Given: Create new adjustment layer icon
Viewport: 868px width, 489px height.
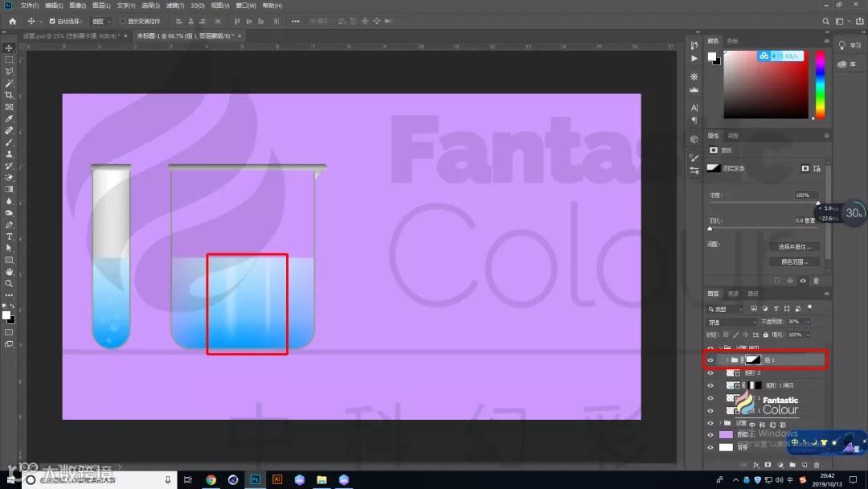Looking at the screenshot, I should point(780,465).
